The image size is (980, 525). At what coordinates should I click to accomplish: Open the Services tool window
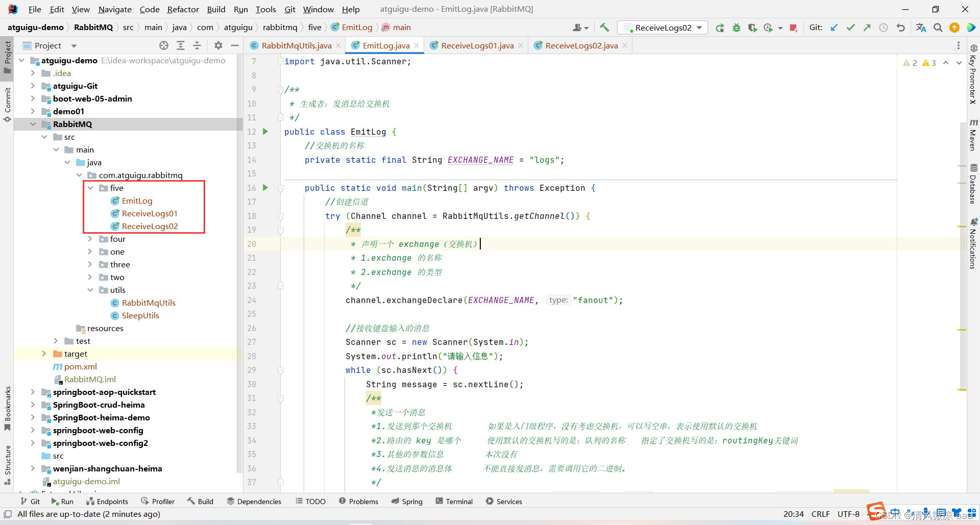pos(504,502)
